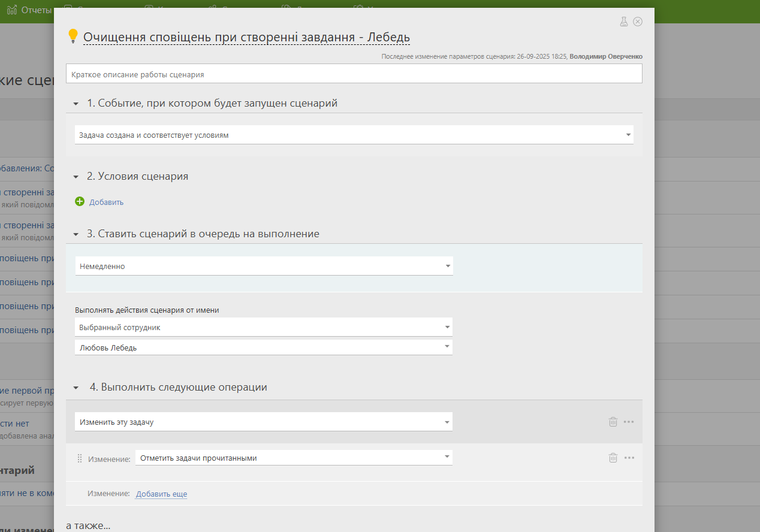Click the yellow lightbulb scenario icon

click(x=73, y=37)
